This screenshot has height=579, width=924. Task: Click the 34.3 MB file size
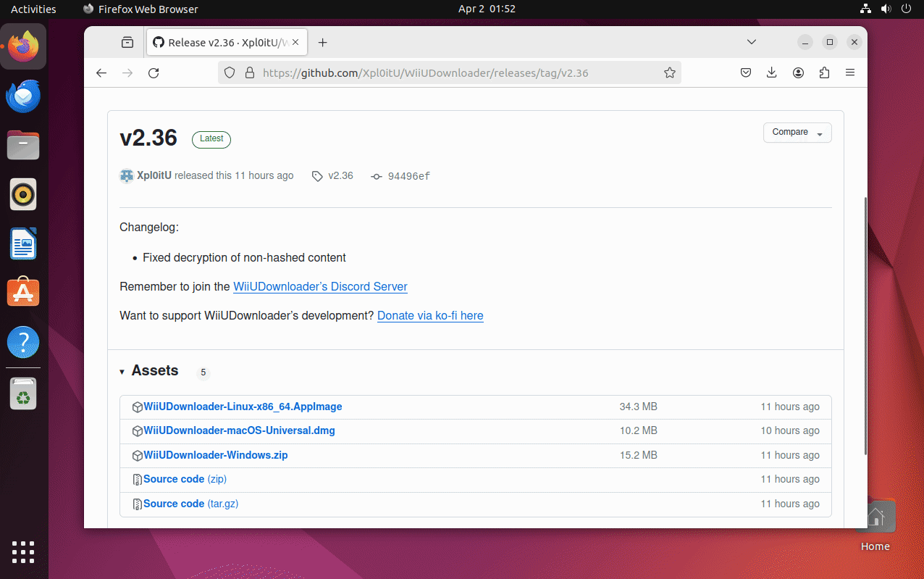coord(638,407)
